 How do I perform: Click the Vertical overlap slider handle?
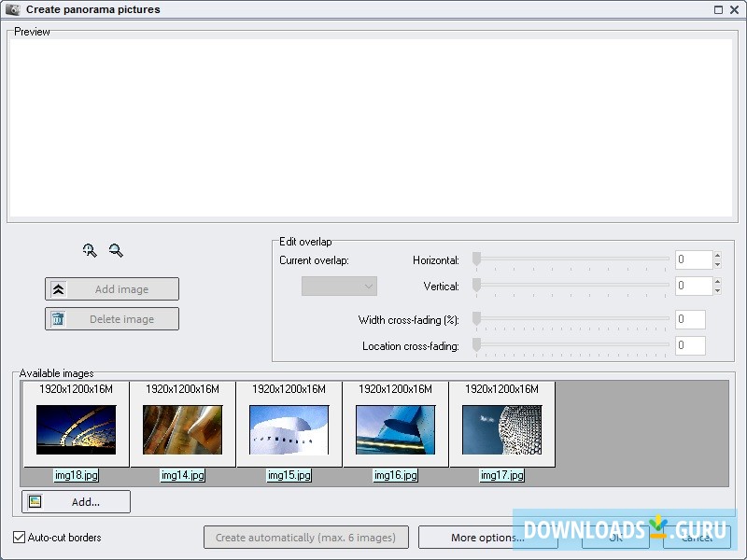click(476, 286)
